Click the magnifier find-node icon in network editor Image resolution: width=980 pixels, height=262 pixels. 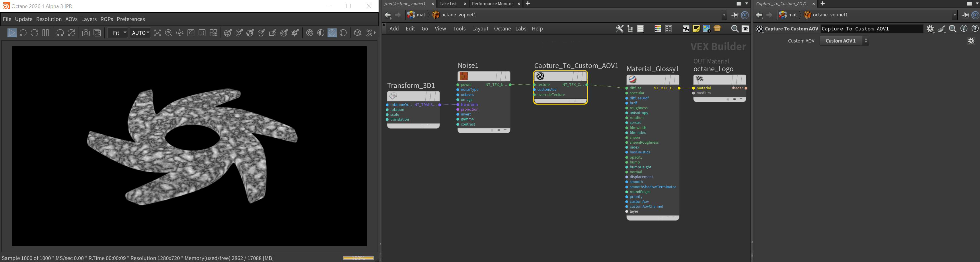click(734, 29)
